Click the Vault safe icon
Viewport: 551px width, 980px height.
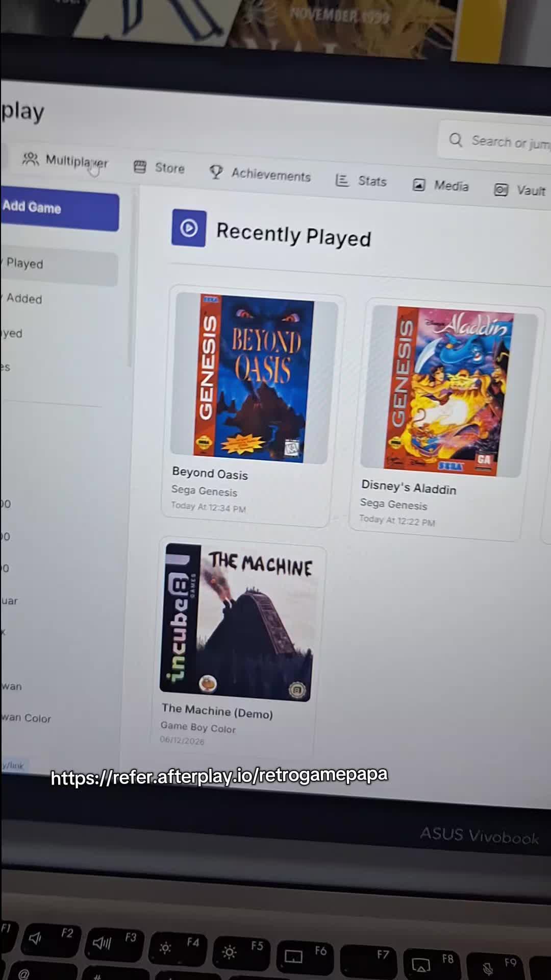click(x=501, y=190)
